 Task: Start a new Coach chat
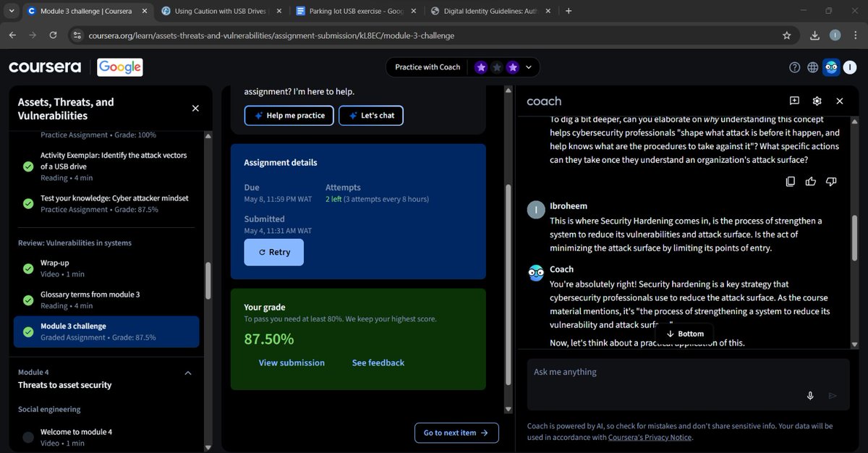pyautogui.click(x=794, y=101)
